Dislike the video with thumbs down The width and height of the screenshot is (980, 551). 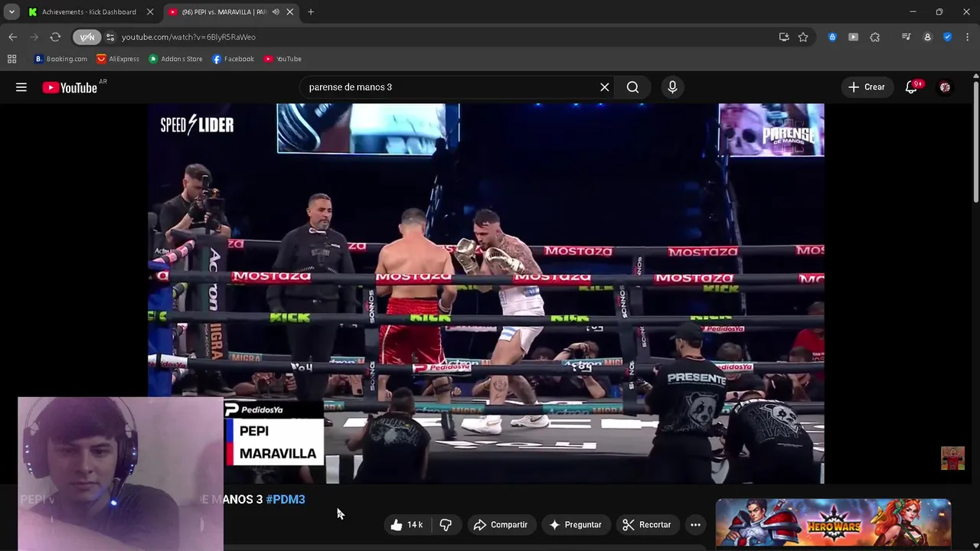coord(446,525)
